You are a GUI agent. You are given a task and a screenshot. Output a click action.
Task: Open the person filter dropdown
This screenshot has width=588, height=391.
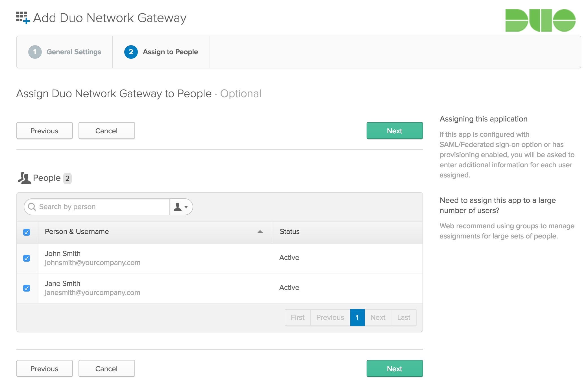pos(181,207)
